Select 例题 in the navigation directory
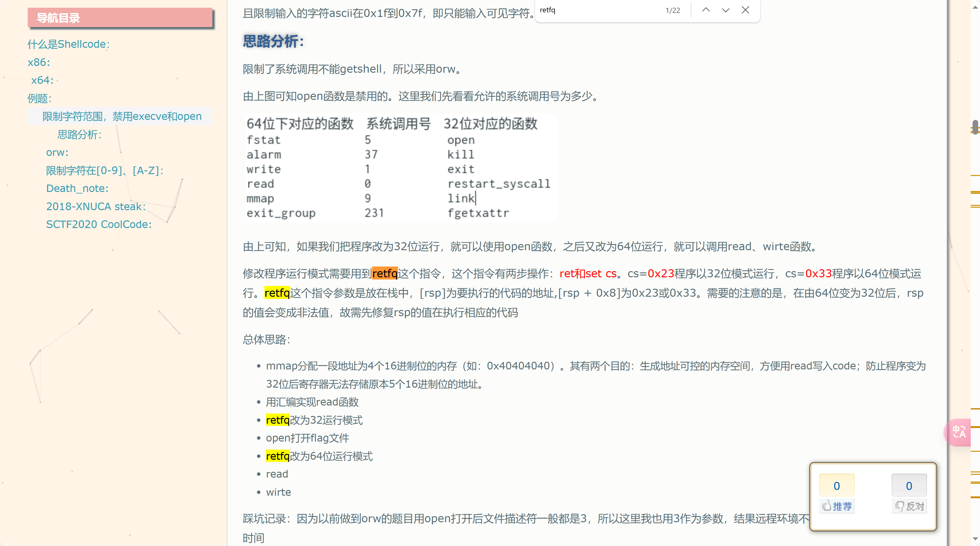980x546 pixels. (x=40, y=98)
